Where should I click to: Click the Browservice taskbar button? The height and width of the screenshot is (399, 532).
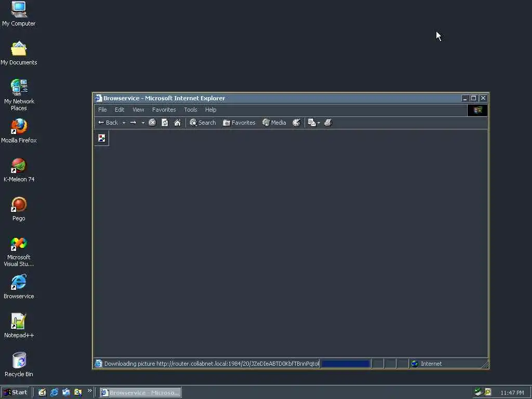coord(140,393)
